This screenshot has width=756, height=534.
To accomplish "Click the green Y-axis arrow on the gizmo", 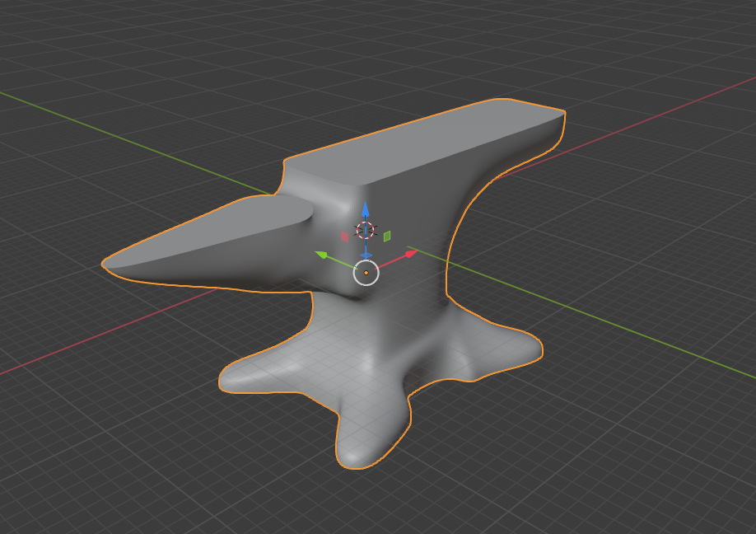I will 320,255.
